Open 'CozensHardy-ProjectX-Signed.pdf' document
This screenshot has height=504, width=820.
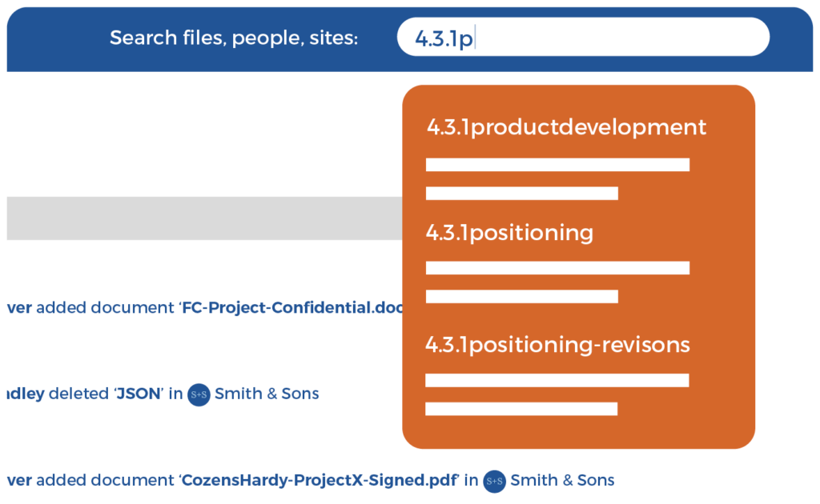click(320, 481)
